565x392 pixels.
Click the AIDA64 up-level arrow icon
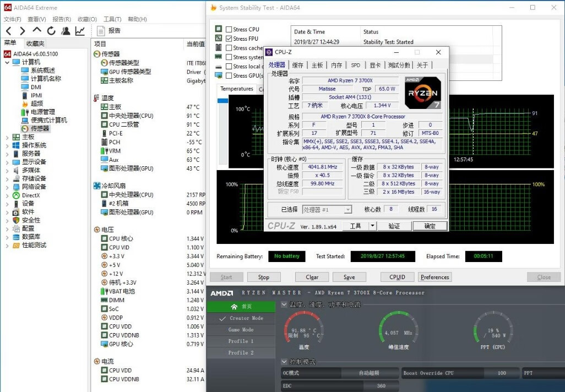click(37, 31)
